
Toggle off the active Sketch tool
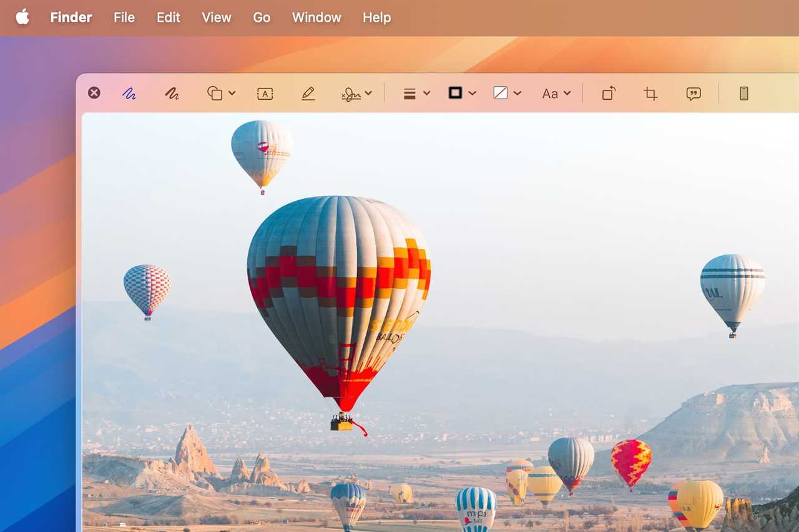pos(129,93)
